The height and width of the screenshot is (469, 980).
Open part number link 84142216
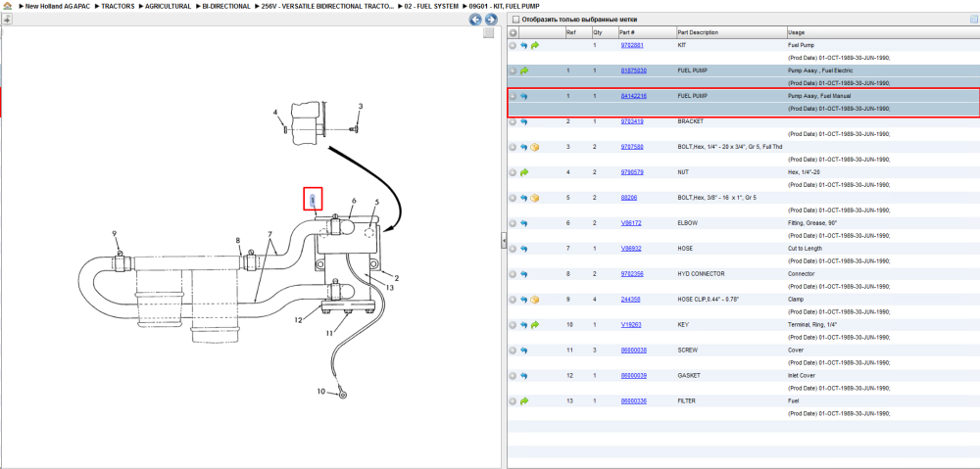633,97
